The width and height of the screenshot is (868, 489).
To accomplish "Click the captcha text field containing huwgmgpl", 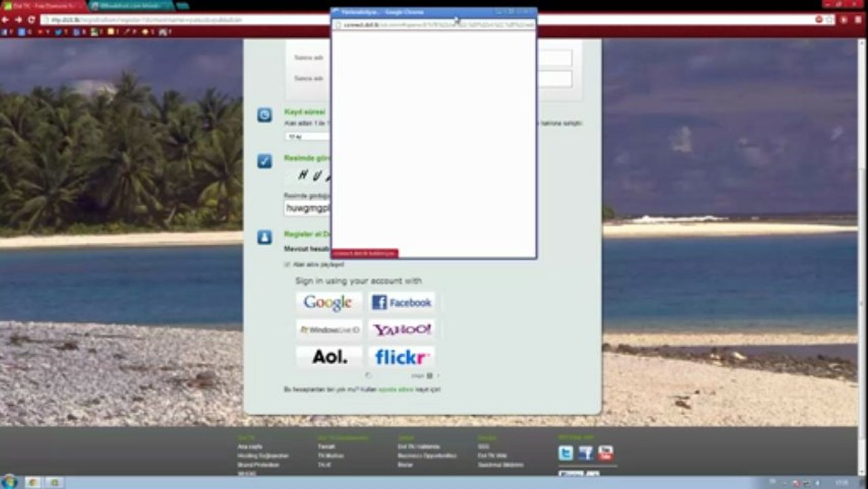I will [307, 209].
